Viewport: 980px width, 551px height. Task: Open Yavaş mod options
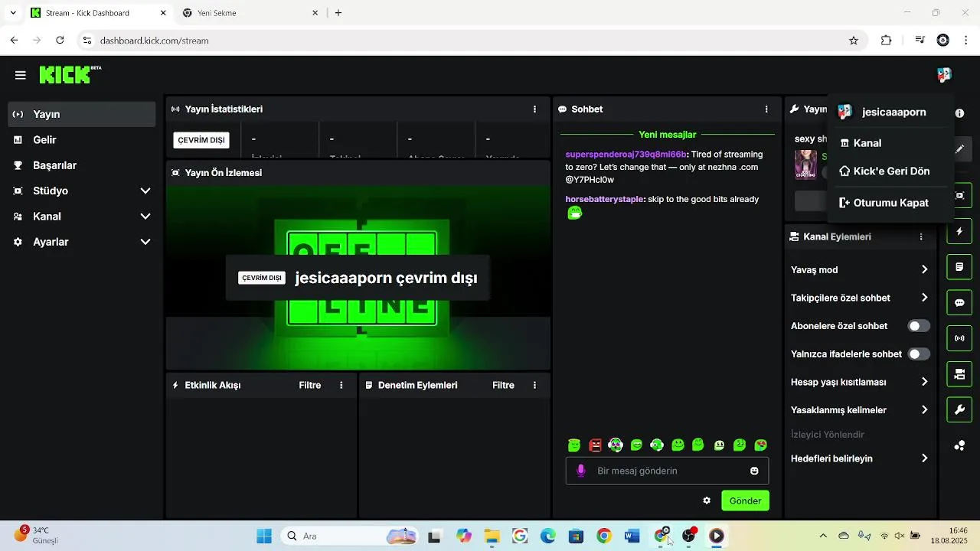tap(860, 269)
